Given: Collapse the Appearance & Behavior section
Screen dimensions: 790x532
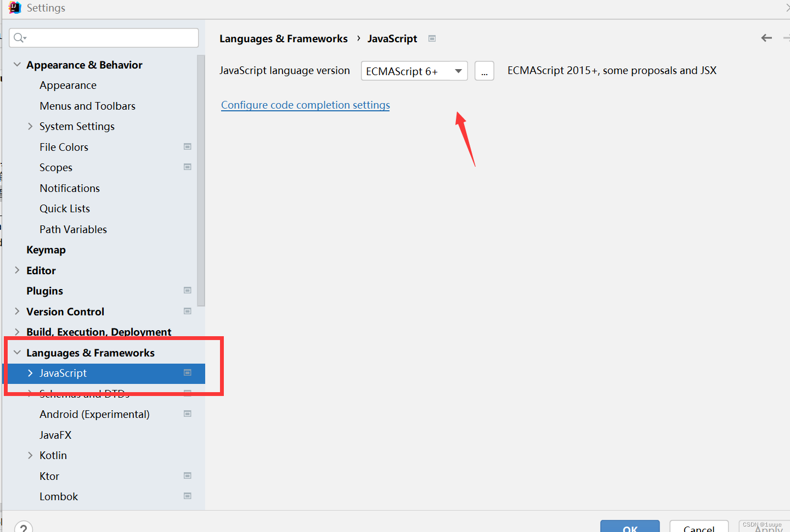Looking at the screenshot, I should [x=17, y=64].
